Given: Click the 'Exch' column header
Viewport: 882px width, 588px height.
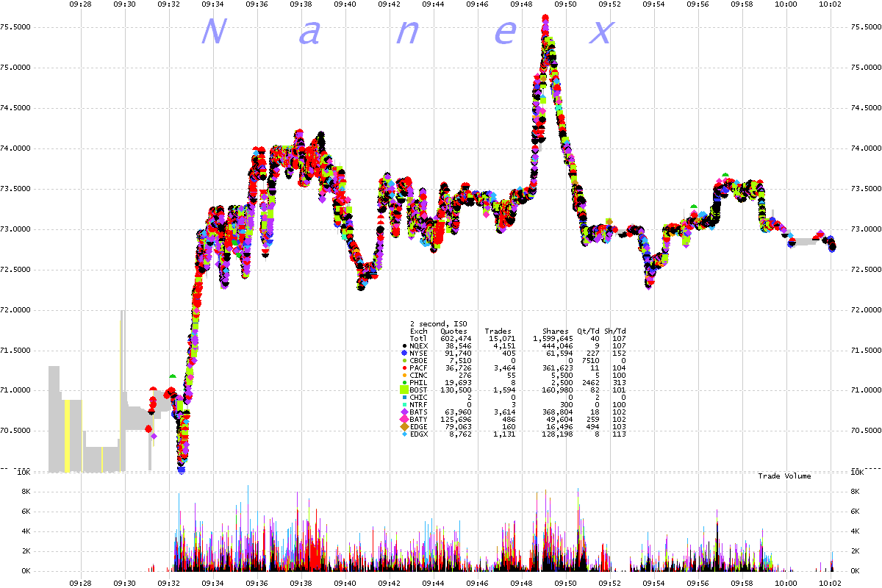Looking at the screenshot, I should (418, 331).
